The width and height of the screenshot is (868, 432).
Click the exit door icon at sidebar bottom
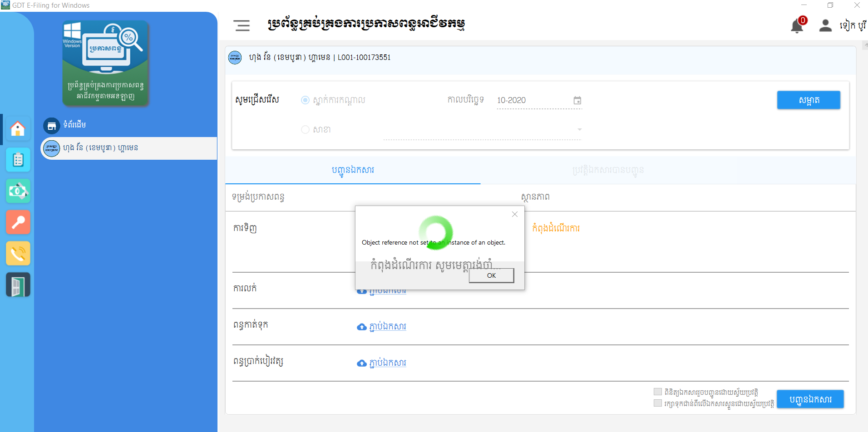(18, 285)
